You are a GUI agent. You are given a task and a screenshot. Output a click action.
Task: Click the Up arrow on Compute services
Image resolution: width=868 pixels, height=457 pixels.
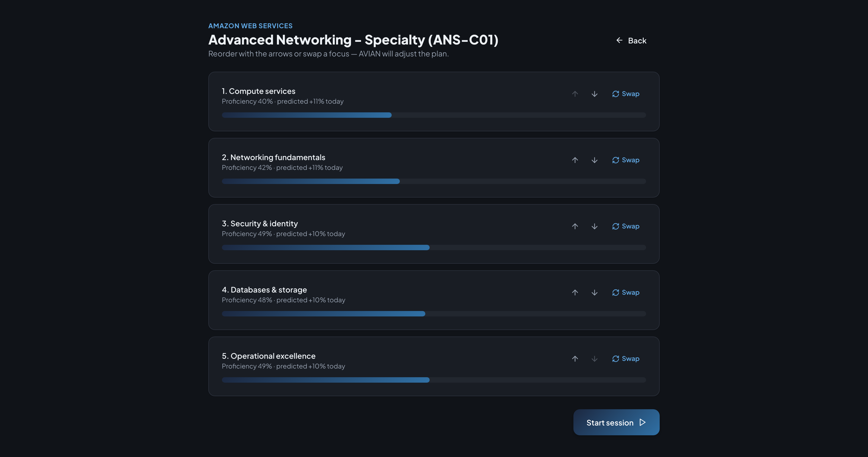coord(575,94)
